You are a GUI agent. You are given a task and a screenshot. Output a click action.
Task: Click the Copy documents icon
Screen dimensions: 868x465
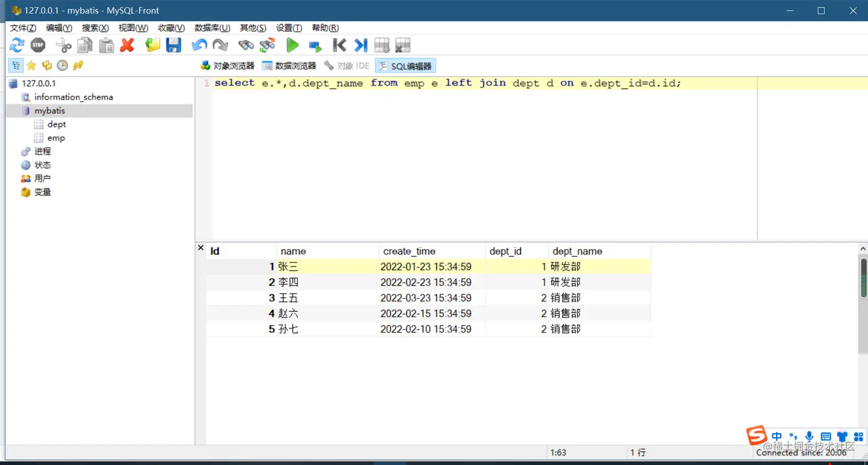(x=85, y=45)
